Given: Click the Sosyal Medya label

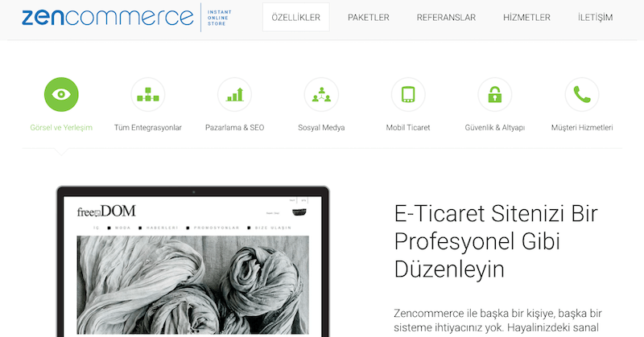Looking at the screenshot, I should [321, 128].
